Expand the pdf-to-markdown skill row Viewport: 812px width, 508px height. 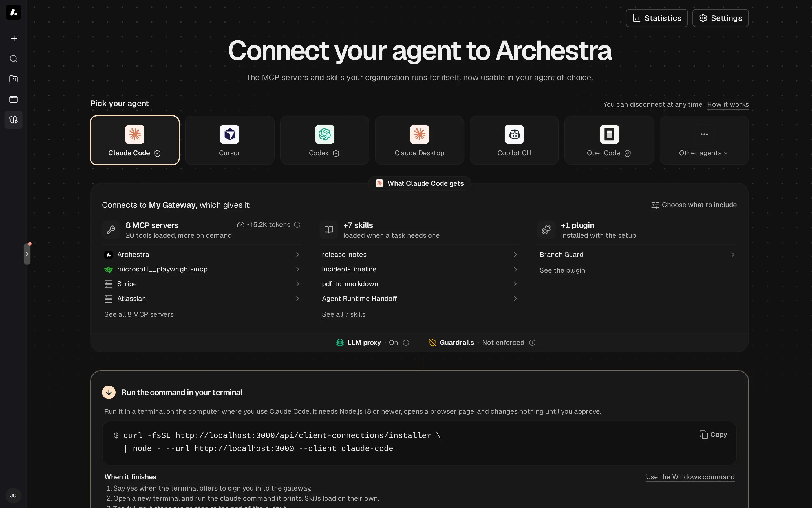[420, 284]
